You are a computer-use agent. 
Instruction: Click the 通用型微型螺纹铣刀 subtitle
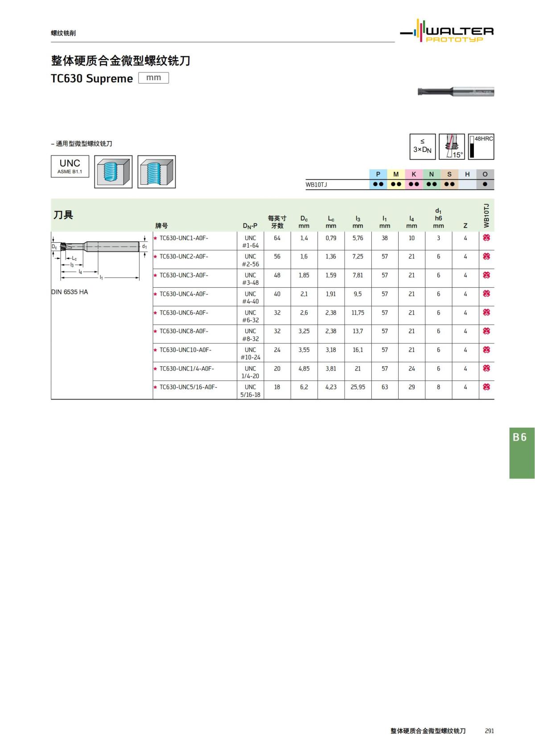pyautogui.click(x=84, y=143)
